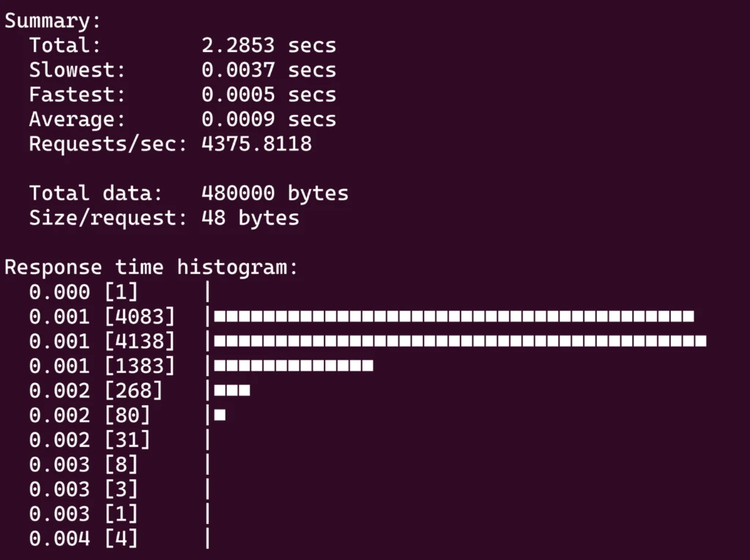The height and width of the screenshot is (560, 750).
Task: Click the Size/request 48 bytes value
Action: pos(250,217)
